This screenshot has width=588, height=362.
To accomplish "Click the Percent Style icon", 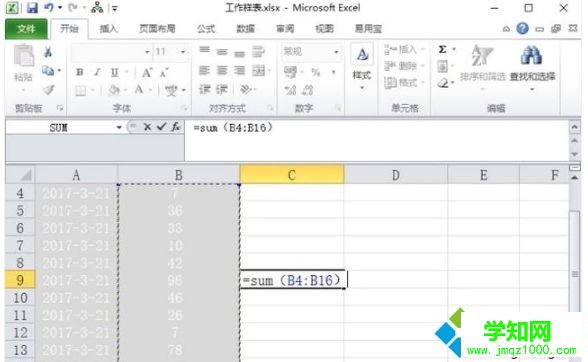I will pos(316,72).
